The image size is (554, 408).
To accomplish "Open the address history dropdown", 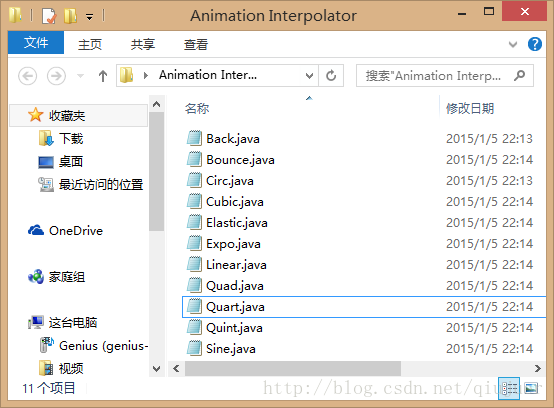I will pos(309,76).
